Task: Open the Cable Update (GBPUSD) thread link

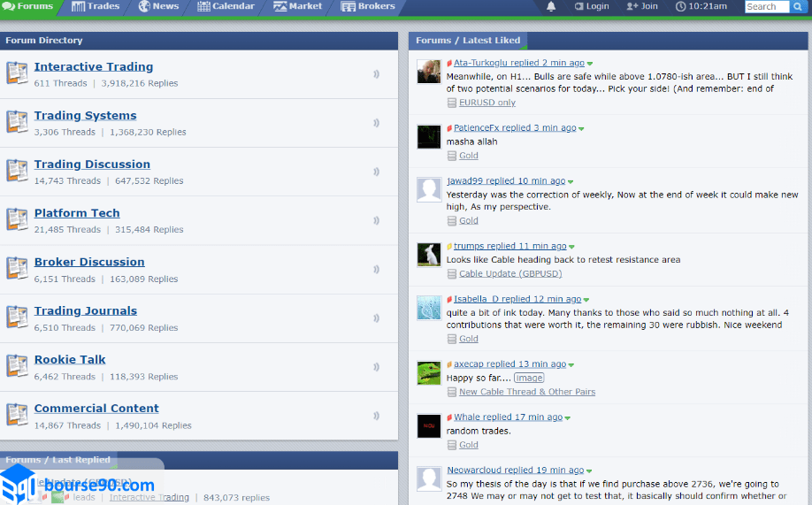Action: pos(510,274)
